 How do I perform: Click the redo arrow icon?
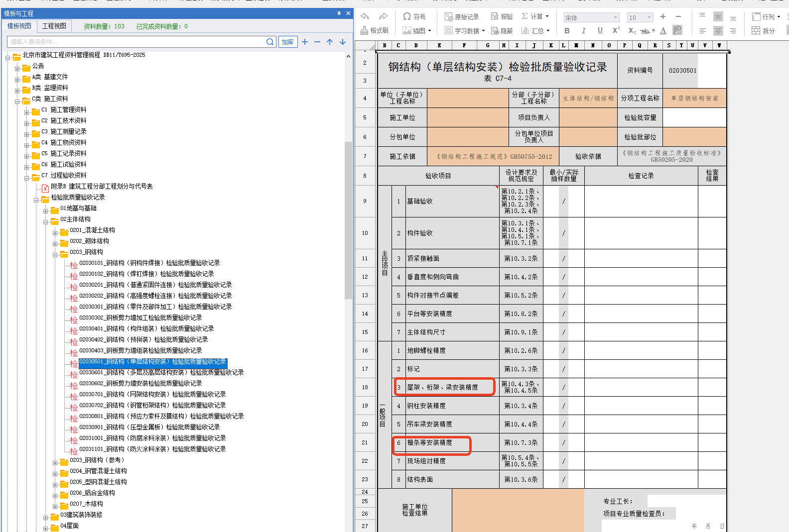383,16
